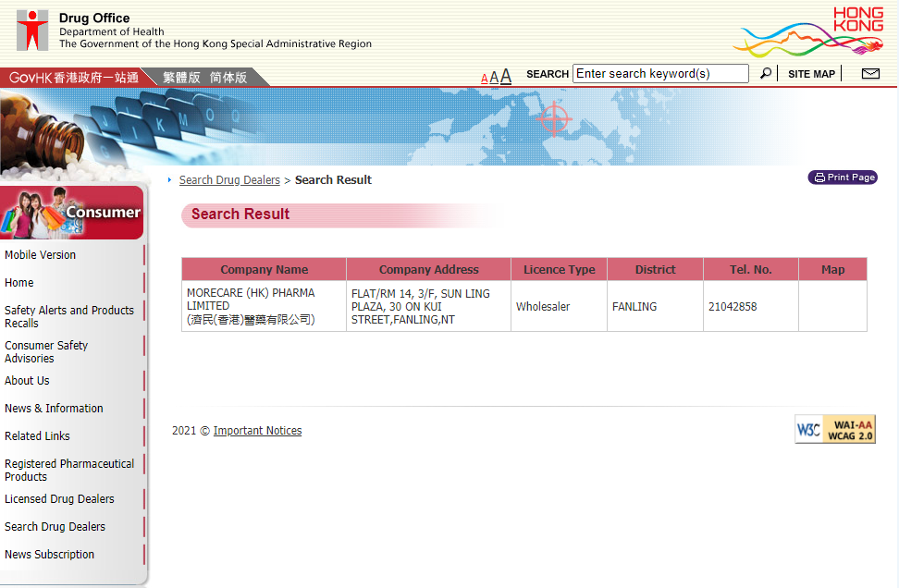Click the Drug Office red figure logo
Image resolution: width=899 pixels, height=588 pixels.
(32, 31)
